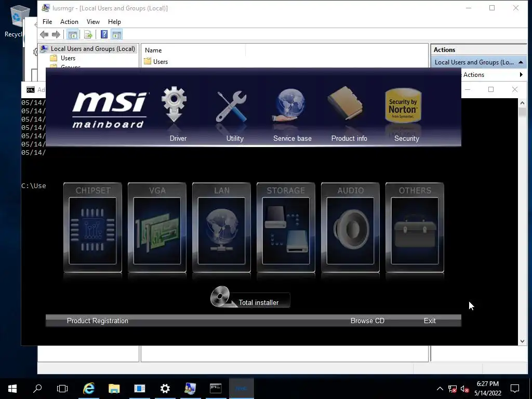Select the CHIPSET driver card

pos(92,228)
